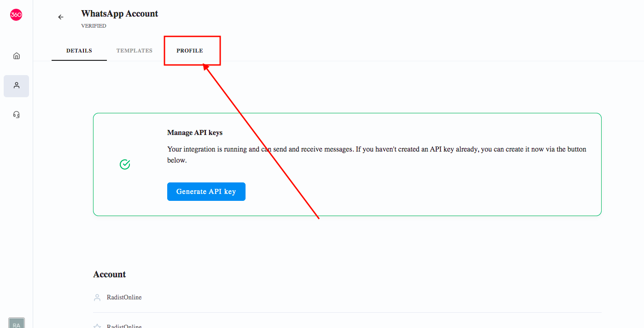The height and width of the screenshot is (328, 644).
Task: Click the integration running description text
Action: coord(377,155)
